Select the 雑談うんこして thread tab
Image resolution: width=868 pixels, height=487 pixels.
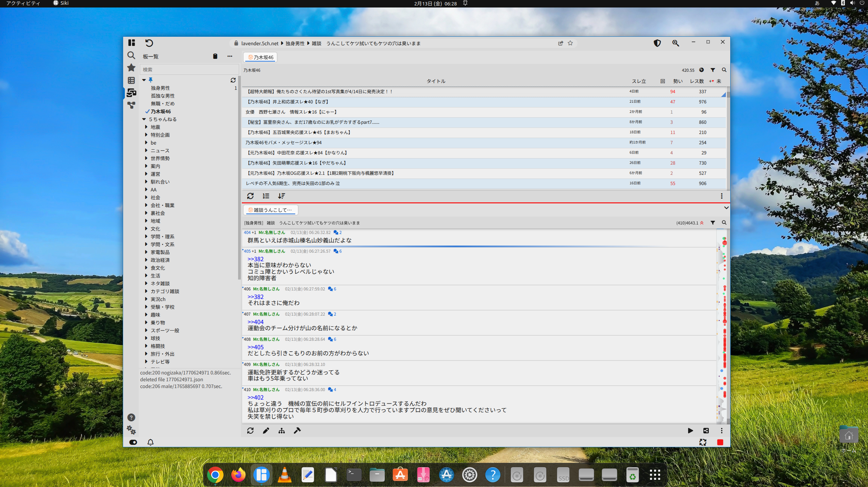click(x=270, y=210)
